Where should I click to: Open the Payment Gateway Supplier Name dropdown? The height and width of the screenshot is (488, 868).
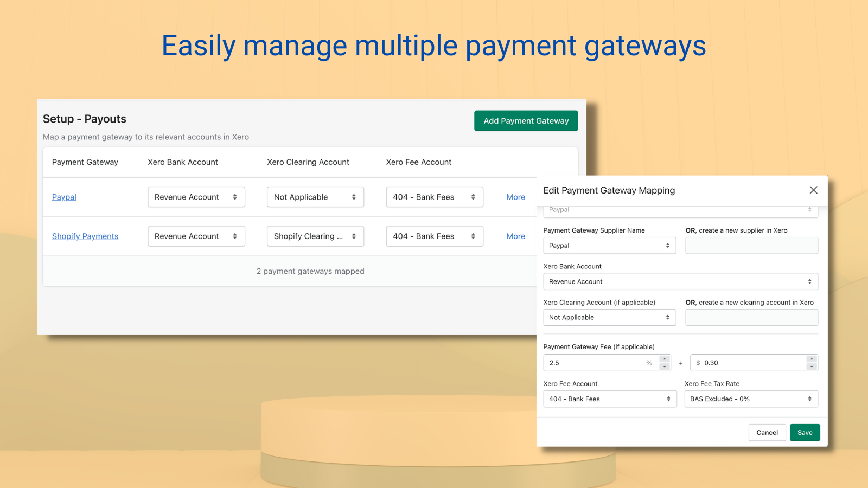pos(609,245)
